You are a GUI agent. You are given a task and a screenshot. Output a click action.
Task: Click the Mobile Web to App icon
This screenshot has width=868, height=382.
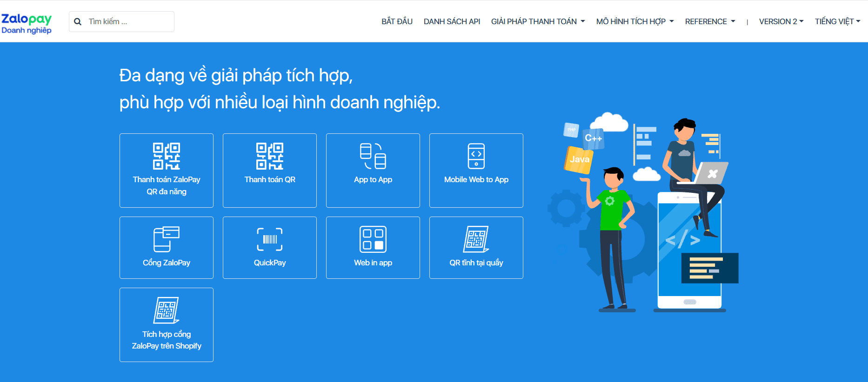[x=476, y=156]
